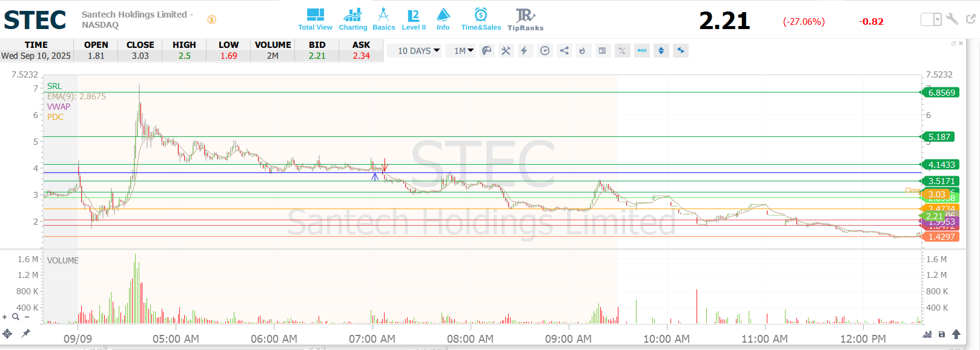The width and height of the screenshot is (980, 350).
Task: Toggle the IND indicators button
Action: coord(641,51)
